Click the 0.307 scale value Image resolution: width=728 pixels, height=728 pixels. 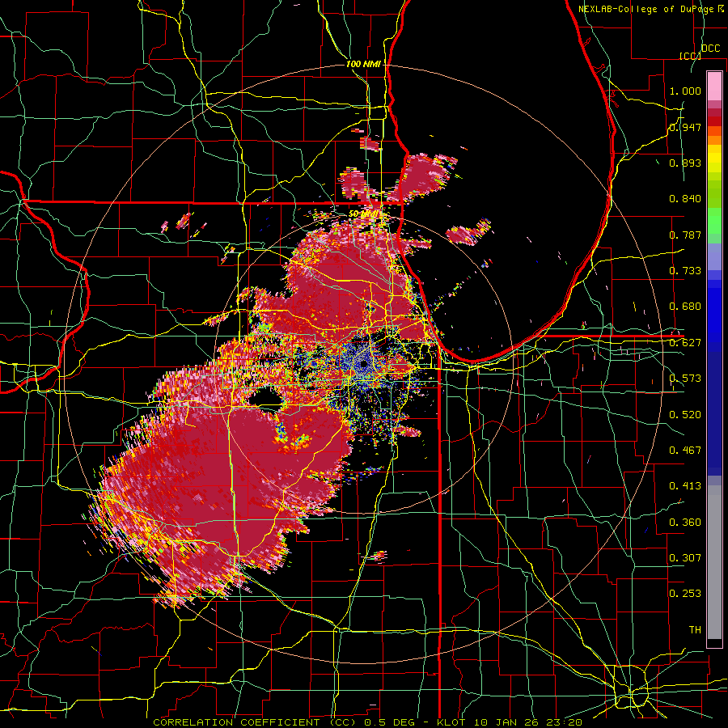pyautogui.click(x=685, y=558)
